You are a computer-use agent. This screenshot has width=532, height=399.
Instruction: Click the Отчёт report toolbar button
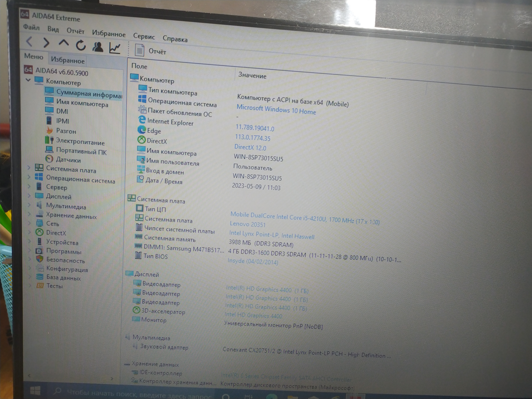(151, 51)
